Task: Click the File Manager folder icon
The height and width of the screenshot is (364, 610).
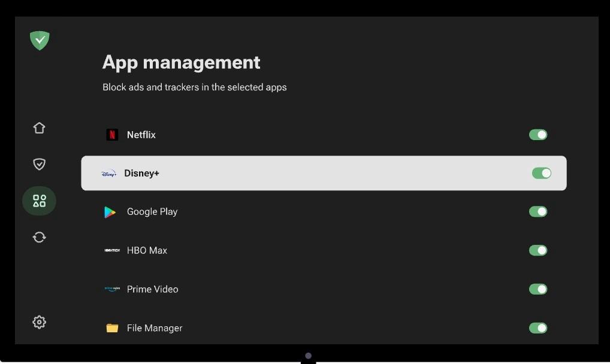Action: click(111, 327)
